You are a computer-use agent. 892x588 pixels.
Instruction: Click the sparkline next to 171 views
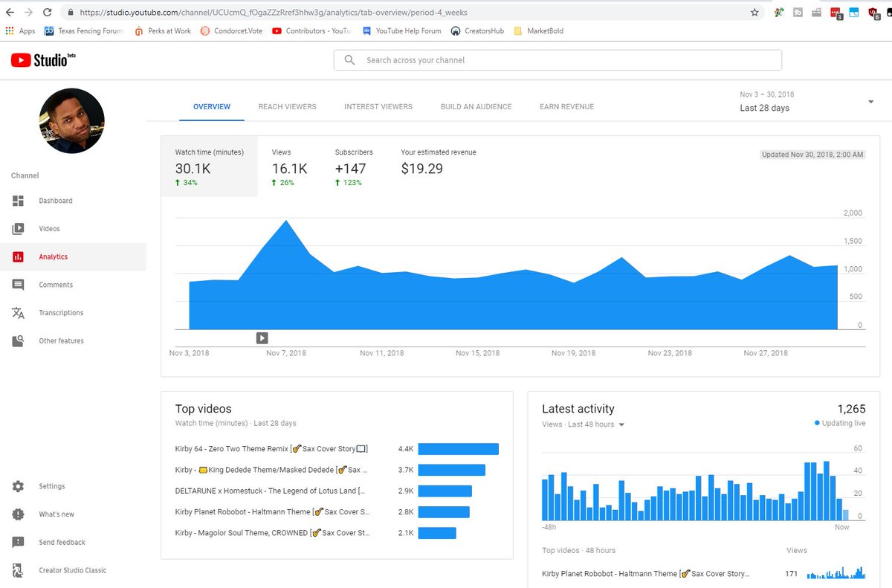(836, 573)
